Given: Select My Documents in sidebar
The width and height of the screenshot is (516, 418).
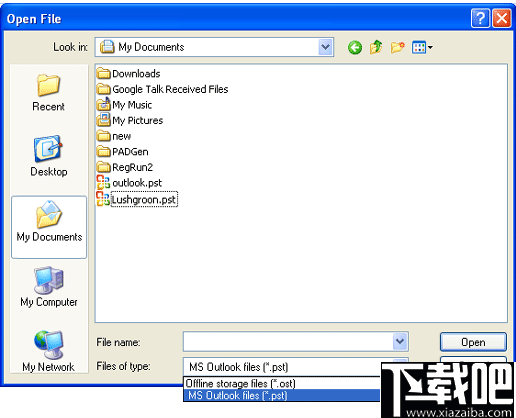Looking at the screenshot, I should pos(49,227).
